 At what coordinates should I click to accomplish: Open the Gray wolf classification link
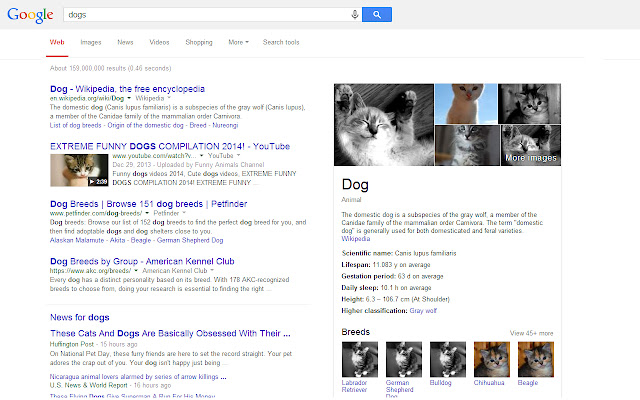point(423,311)
